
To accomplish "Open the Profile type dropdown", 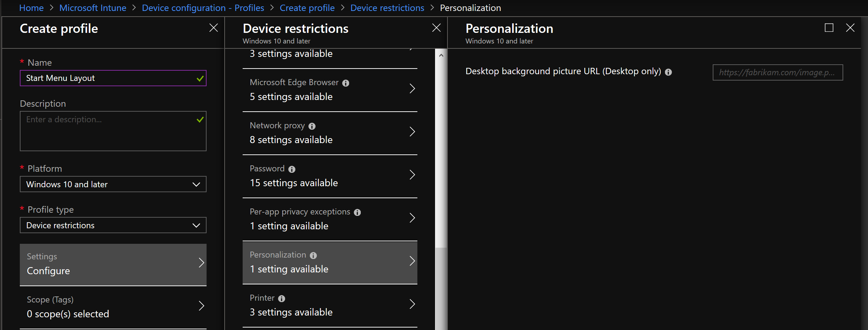I will pyautogui.click(x=113, y=225).
